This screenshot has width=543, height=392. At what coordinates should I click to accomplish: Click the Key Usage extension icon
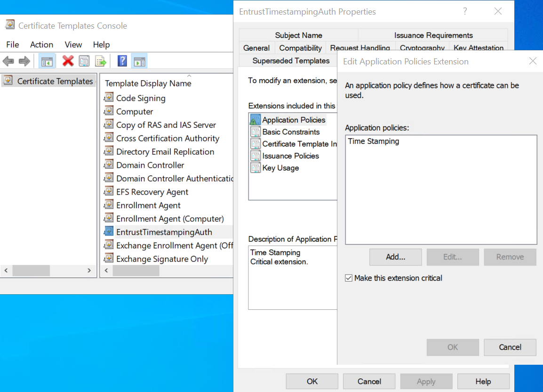(255, 168)
